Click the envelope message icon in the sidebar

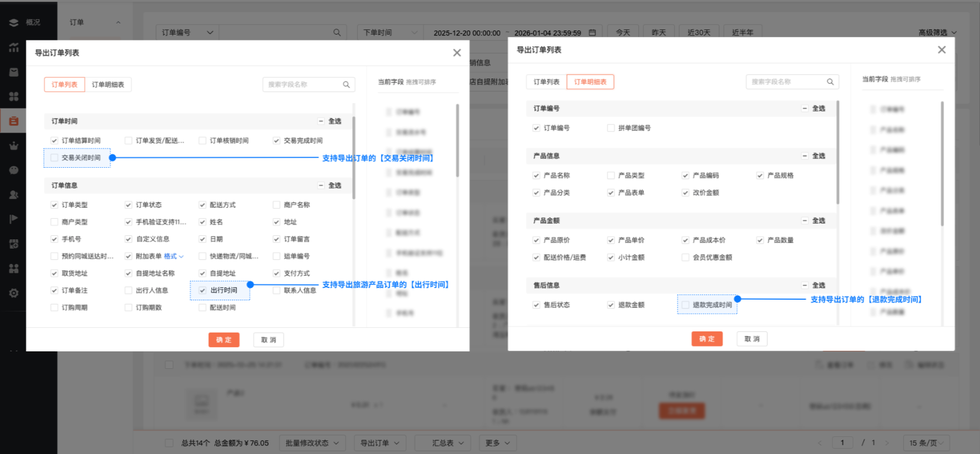click(x=14, y=72)
